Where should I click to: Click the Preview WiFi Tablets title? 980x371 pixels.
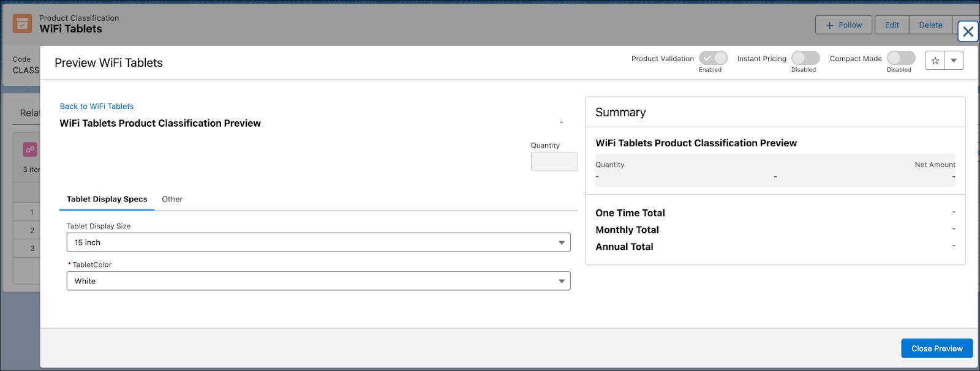pyautogui.click(x=108, y=62)
